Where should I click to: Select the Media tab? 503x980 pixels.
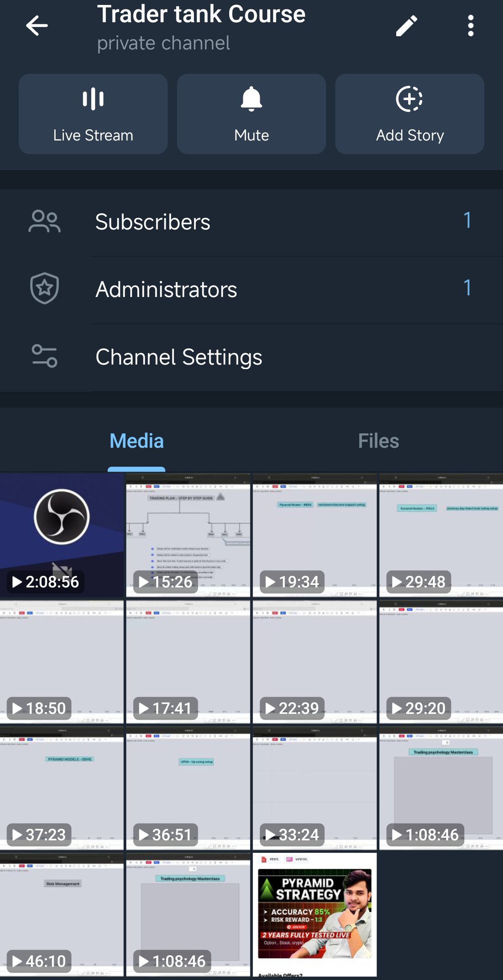pyautogui.click(x=136, y=441)
